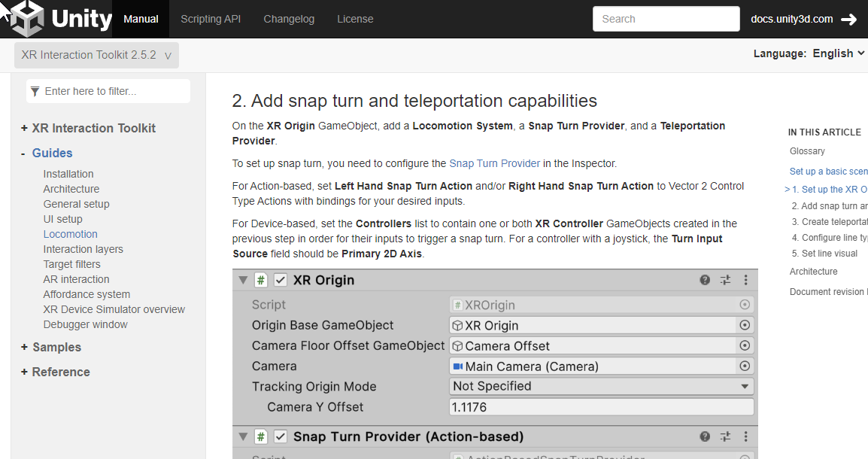This screenshot has width=868, height=459.
Task: Click the docs.unity3d.com arrow icon
Action: (848, 20)
